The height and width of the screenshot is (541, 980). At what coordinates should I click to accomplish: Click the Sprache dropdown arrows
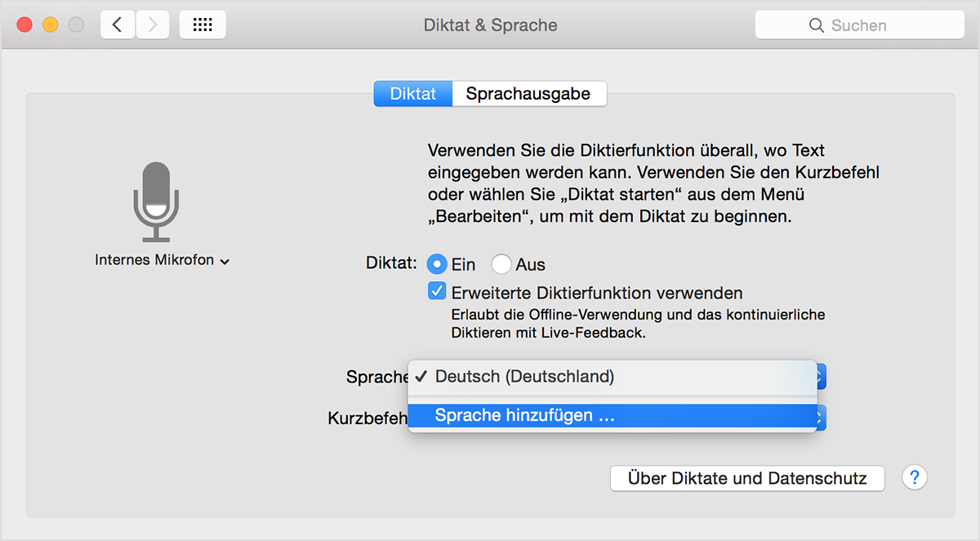tap(822, 377)
